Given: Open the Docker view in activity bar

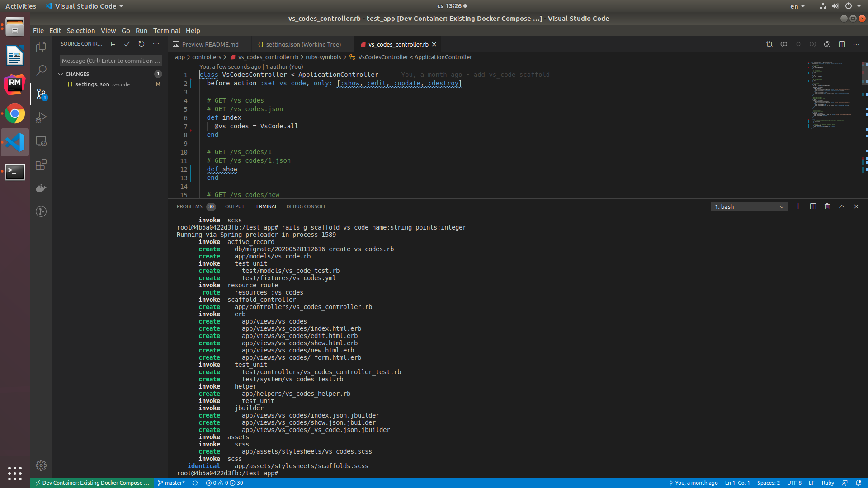Looking at the screenshot, I should tap(41, 188).
